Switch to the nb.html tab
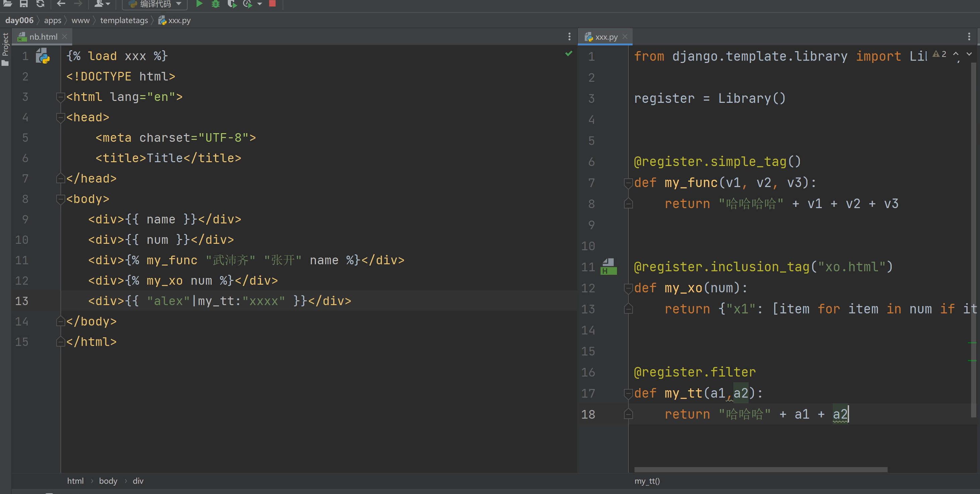The image size is (980, 494). [x=43, y=37]
